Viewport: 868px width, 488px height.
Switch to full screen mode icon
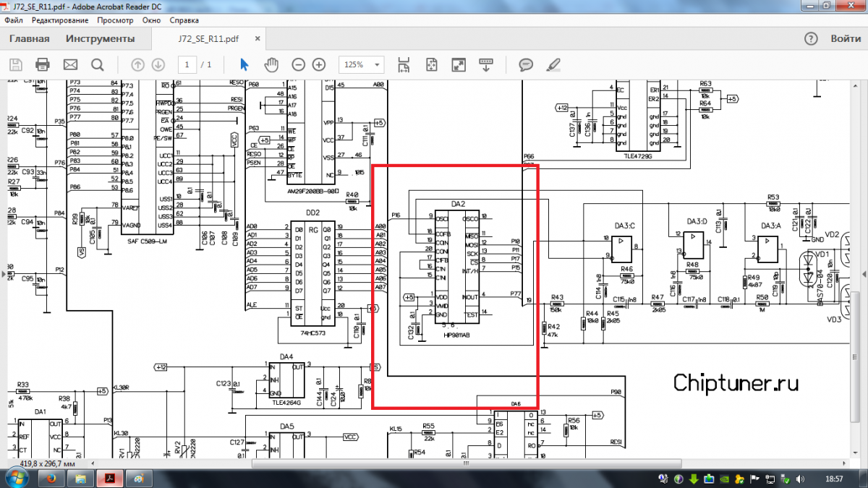click(x=459, y=64)
